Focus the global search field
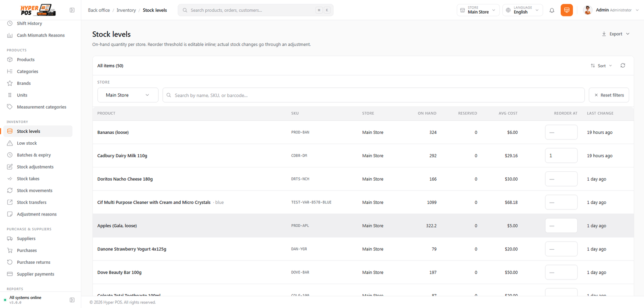The width and height of the screenshot is (644, 308). 256,10
